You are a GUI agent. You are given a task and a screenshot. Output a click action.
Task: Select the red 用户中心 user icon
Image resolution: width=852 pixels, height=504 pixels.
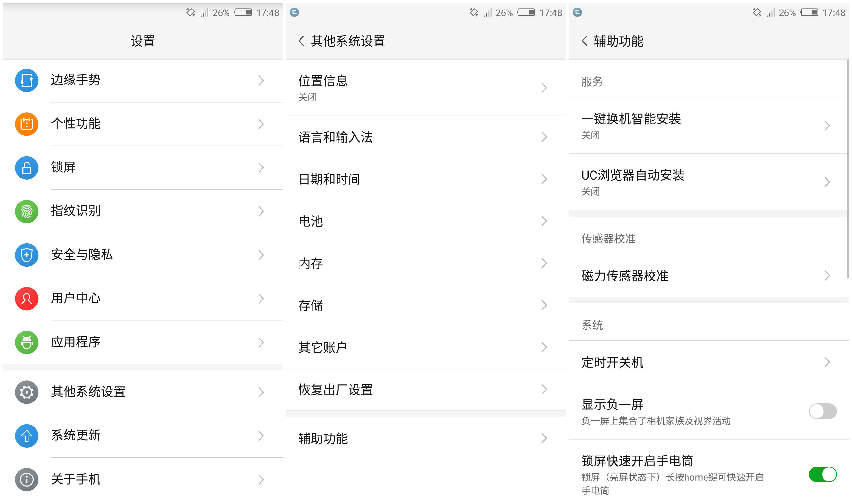(x=27, y=299)
